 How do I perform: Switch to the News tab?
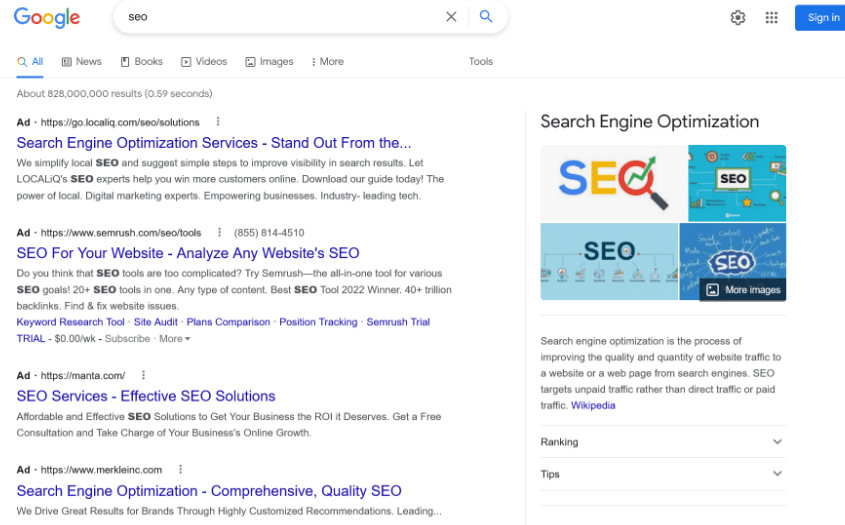tap(81, 62)
